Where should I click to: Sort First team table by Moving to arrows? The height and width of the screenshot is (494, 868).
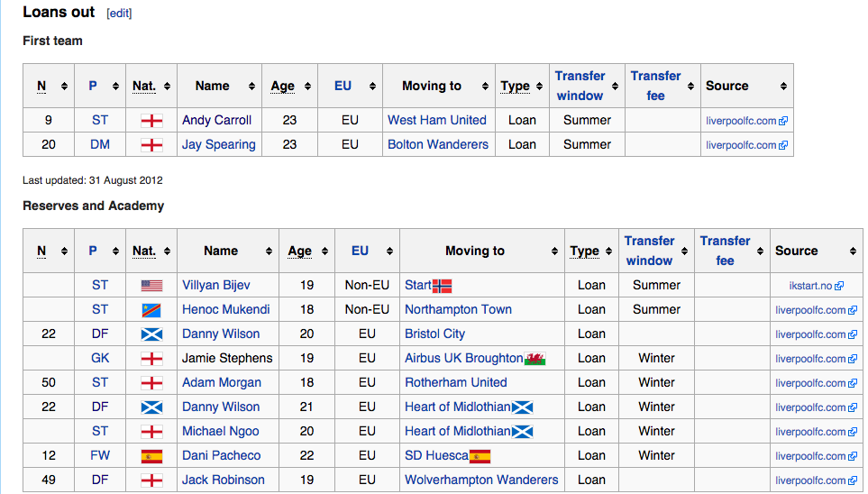tap(486, 86)
